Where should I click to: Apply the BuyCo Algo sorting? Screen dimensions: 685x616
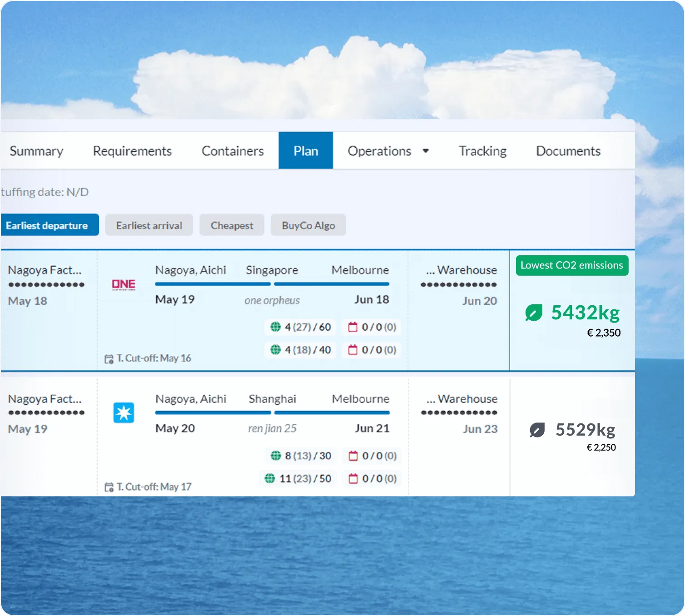point(308,225)
